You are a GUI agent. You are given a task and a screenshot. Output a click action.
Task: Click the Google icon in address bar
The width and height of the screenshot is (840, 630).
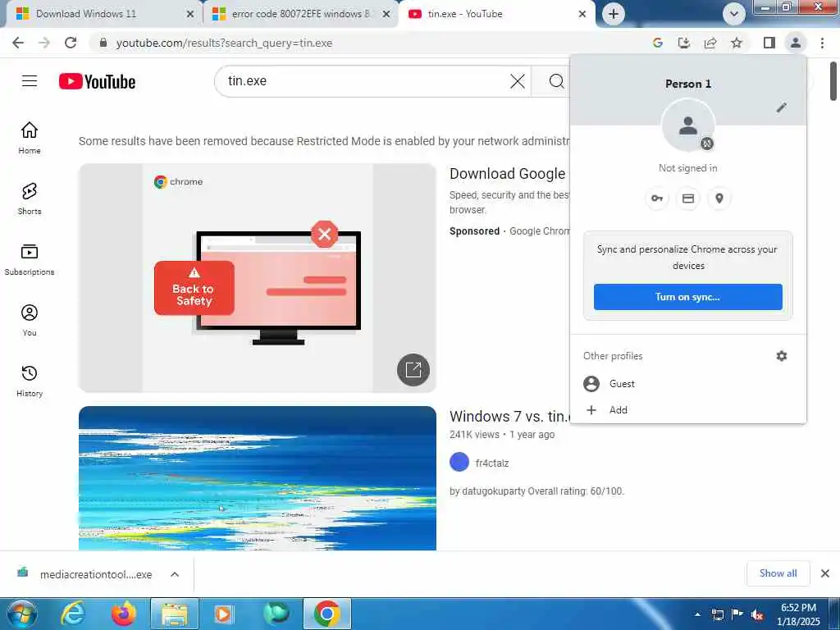click(x=658, y=43)
